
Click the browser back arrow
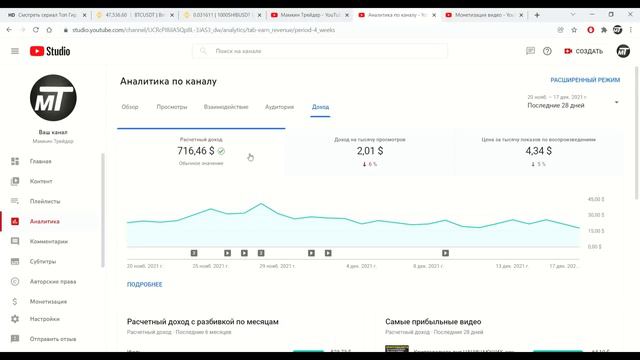click(9, 30)
